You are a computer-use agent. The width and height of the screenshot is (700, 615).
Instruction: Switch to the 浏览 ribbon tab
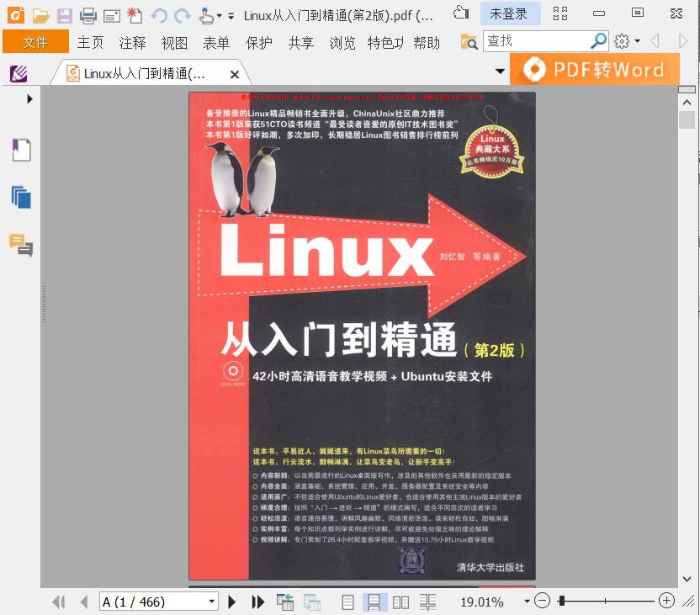[x=342, y=42]
